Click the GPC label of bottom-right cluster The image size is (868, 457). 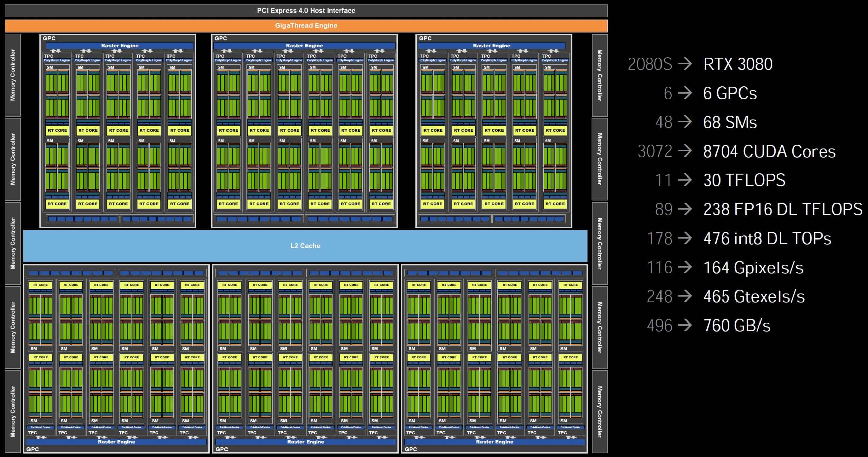point(411,449)
